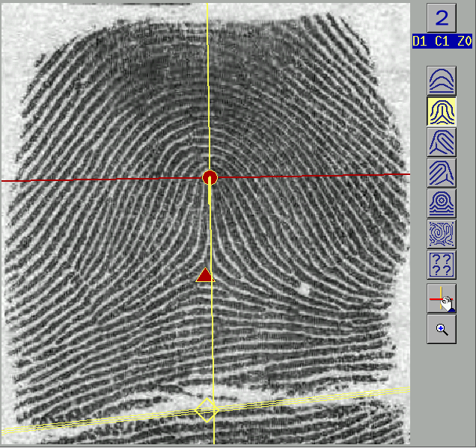
Task: Click the finger number 2 button
Action: [x=442, y=18]
